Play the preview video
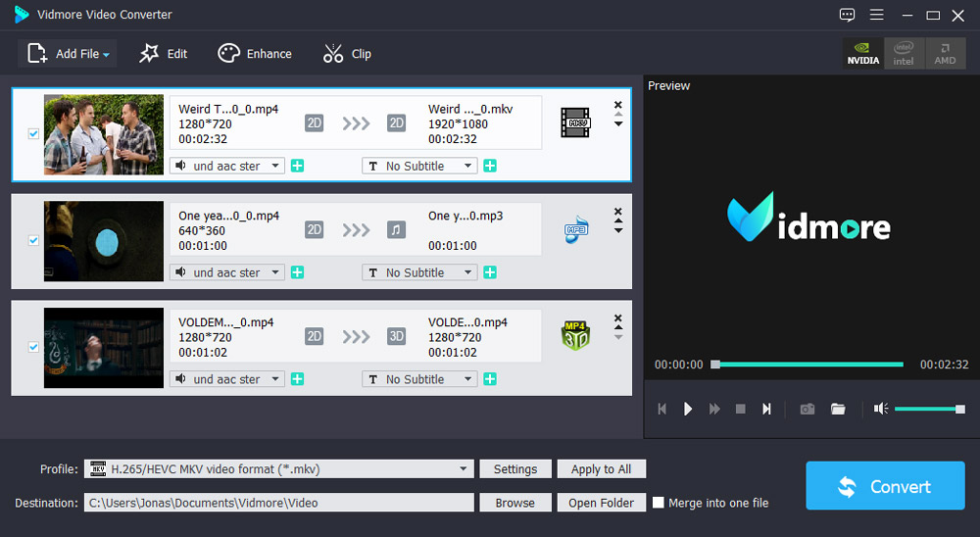The image size is (980, 537). pyautogui.click(x=688, y=409)
